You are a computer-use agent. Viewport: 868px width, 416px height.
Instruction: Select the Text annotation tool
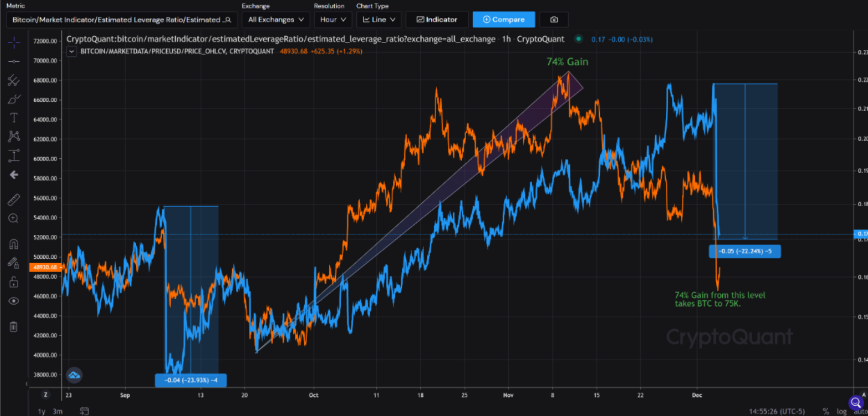[x=13, y=117]
